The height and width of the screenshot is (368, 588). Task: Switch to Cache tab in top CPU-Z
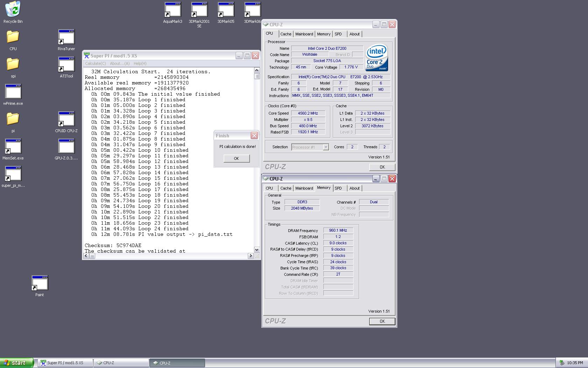tap(286, 34)
